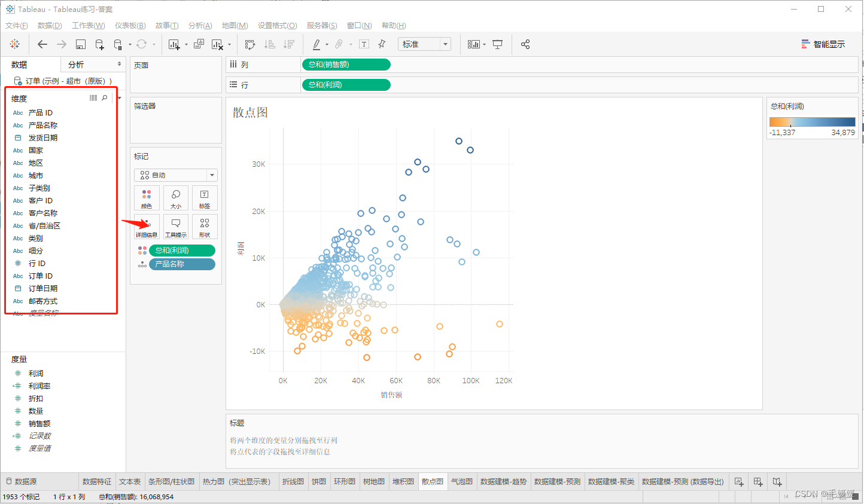
Task: Click the clear sheet icon
Action: pyautogui.click(x=217, y=44)
